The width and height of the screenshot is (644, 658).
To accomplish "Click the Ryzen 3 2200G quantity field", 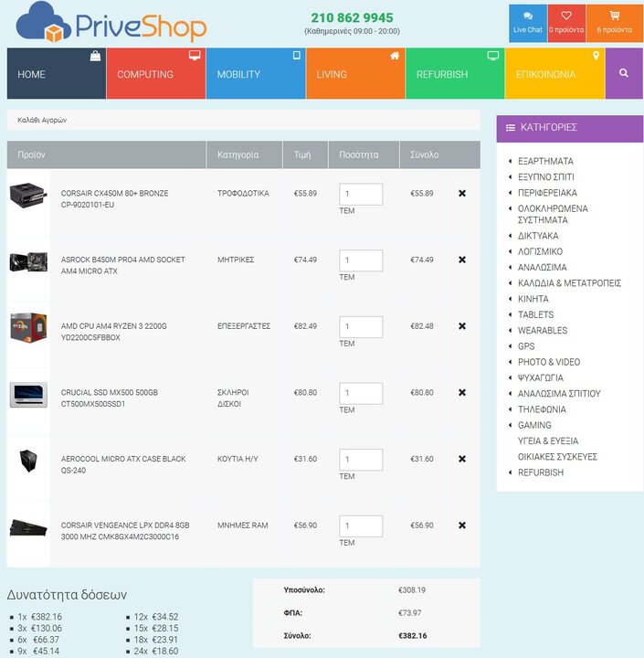I will (361, 327).
